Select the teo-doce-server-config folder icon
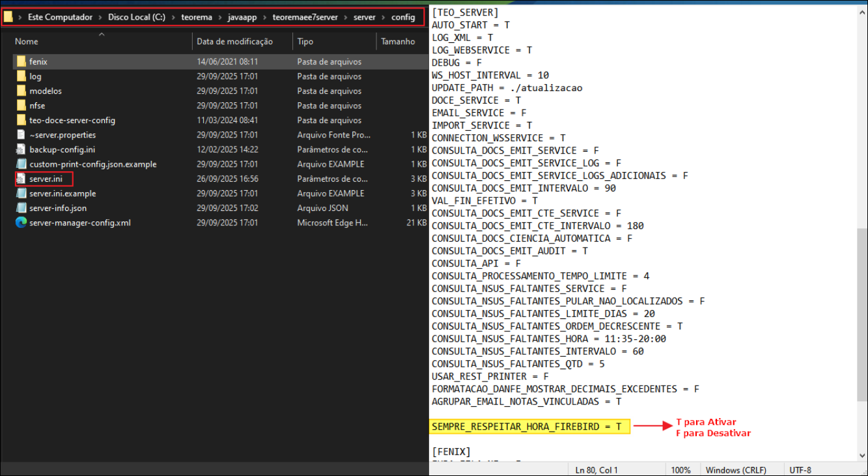The height and width of the screenshot is (476, 868). [21, 120]
